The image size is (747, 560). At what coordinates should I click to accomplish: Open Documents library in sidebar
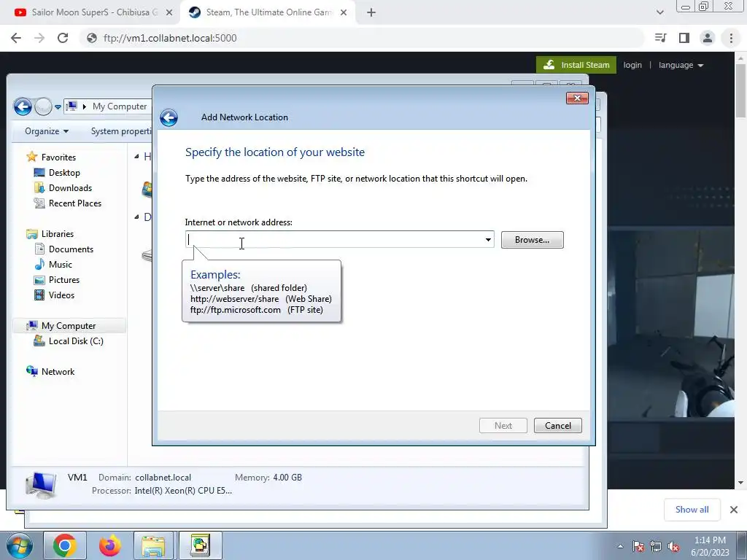(71, 249)
